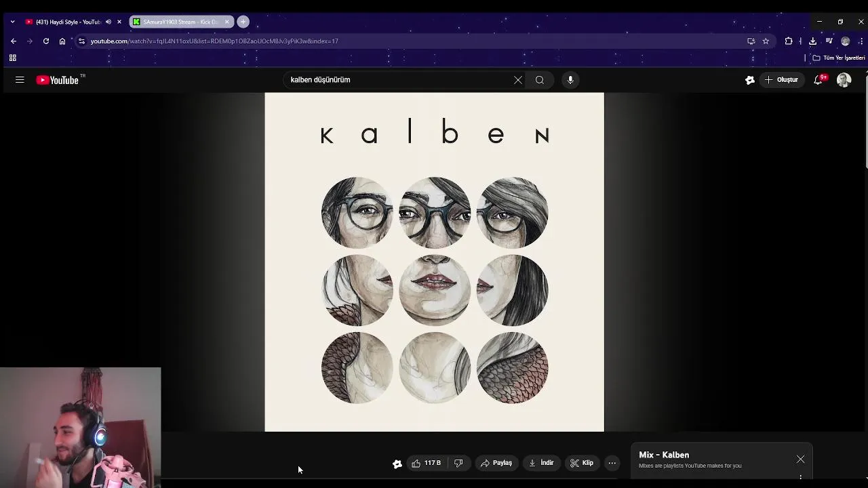
Task: Switch to the SAmuraY1903 Kick tab
Action: pyautogui.click(x=180, y=22)
